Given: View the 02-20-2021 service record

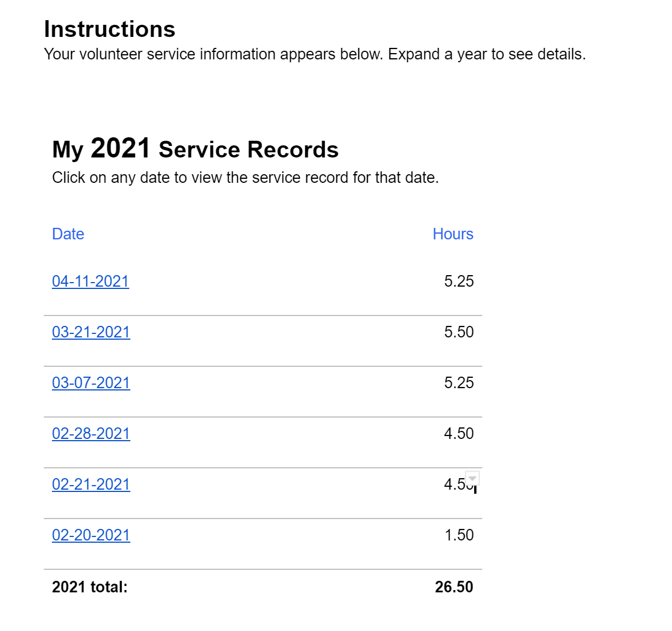Looking at the screenshot, I should [91, 535].
